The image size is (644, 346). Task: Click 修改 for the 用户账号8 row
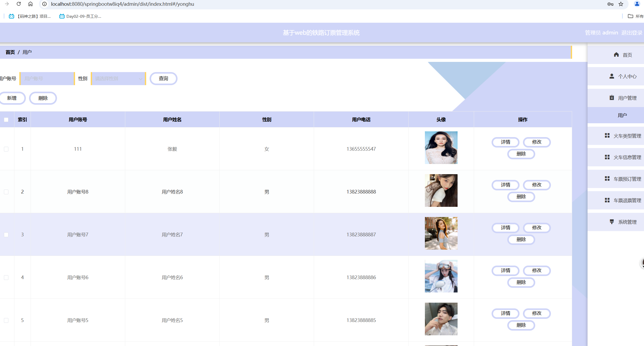click(537, 185)
